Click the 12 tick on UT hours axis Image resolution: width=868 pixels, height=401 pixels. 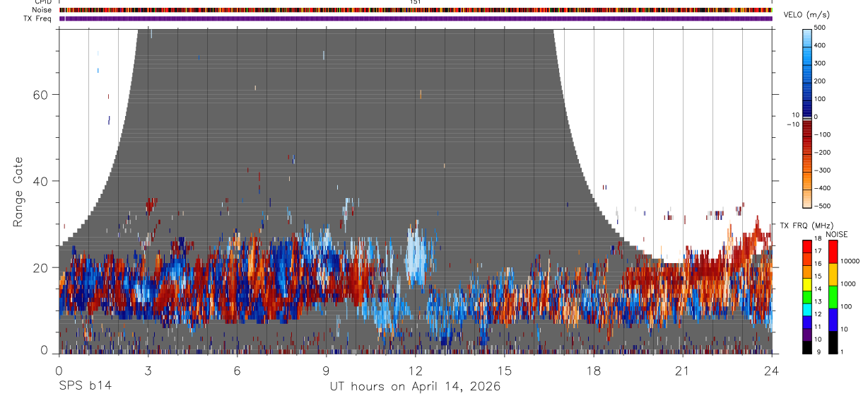(415, 370)
